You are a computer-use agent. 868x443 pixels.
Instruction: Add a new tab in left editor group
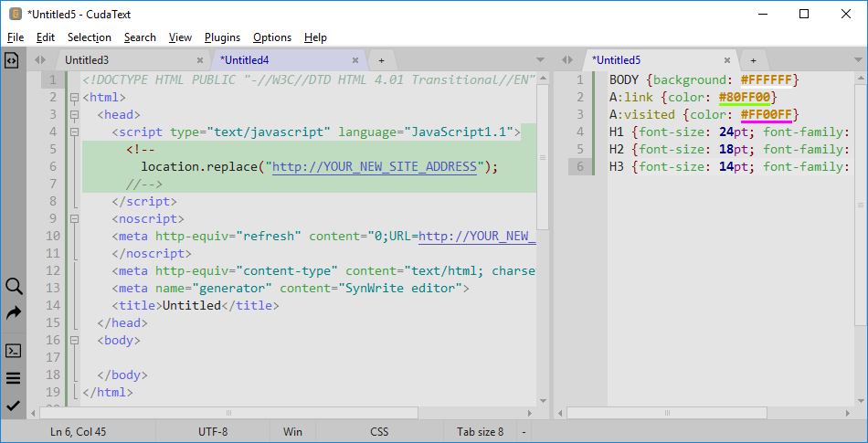coord(381,60)
